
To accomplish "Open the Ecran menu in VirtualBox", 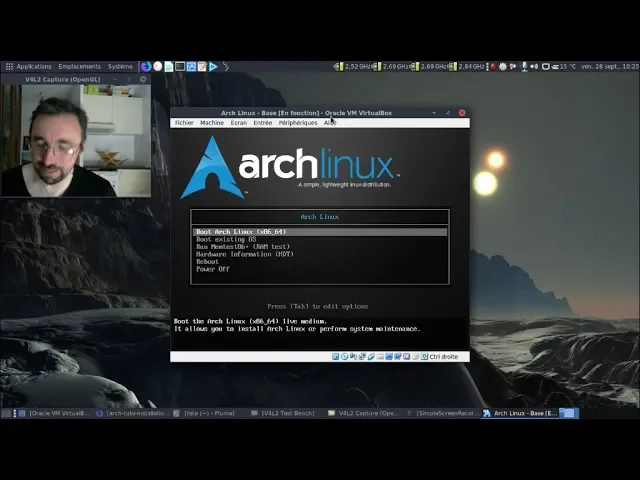I will 238,123.
